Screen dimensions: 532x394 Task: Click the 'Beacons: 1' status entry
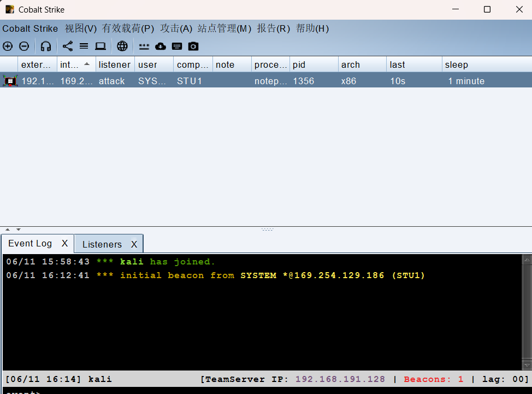[433, 379]
